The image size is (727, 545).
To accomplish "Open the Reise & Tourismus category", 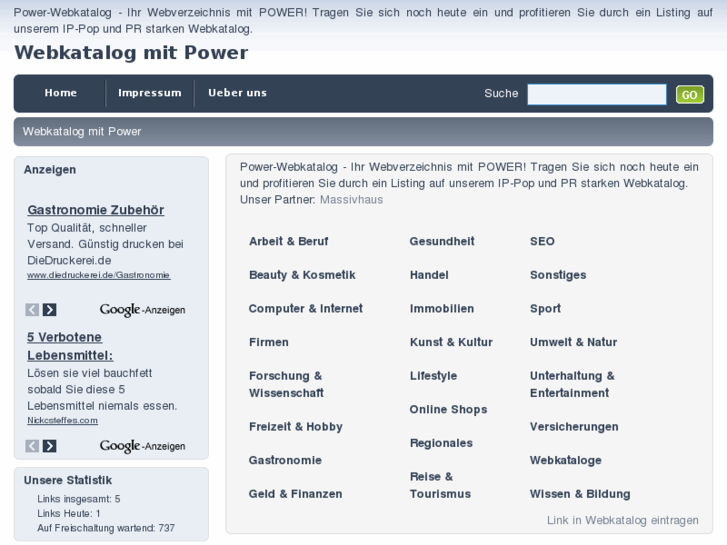I will pyautogui.click(x=440, y=485).
